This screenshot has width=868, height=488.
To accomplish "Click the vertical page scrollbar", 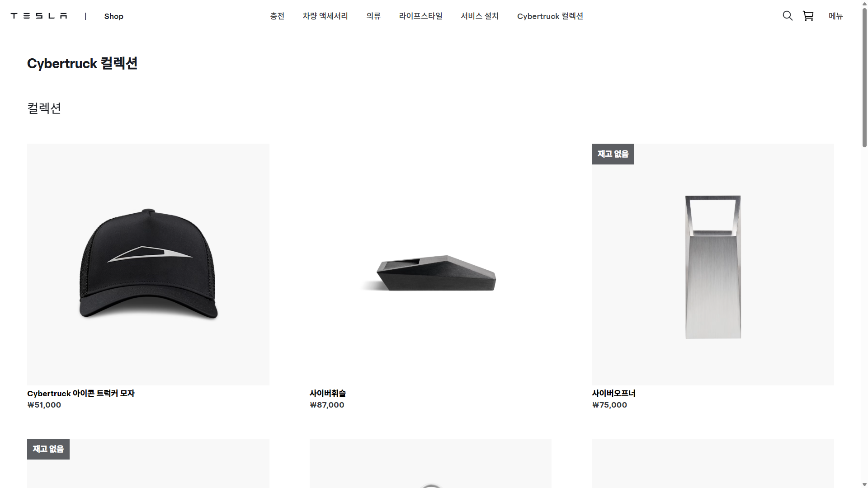I will pyautogui.click(x=864, y=79).
